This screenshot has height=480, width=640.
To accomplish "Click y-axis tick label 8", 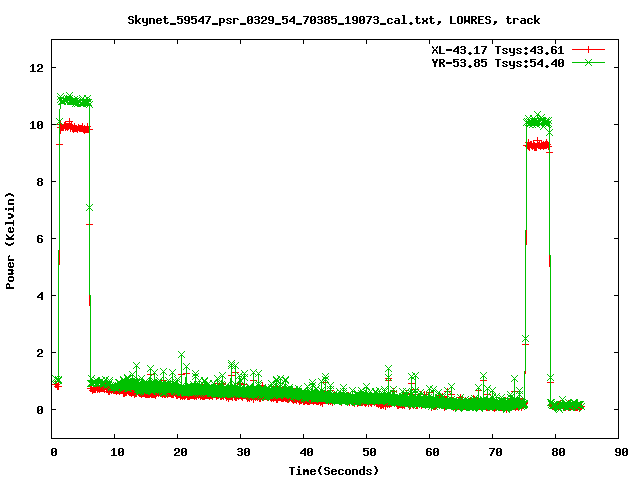I will (40, 182).
